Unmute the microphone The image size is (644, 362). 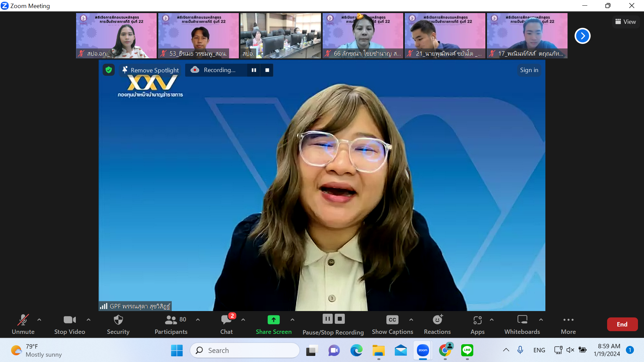pos(23,324)
